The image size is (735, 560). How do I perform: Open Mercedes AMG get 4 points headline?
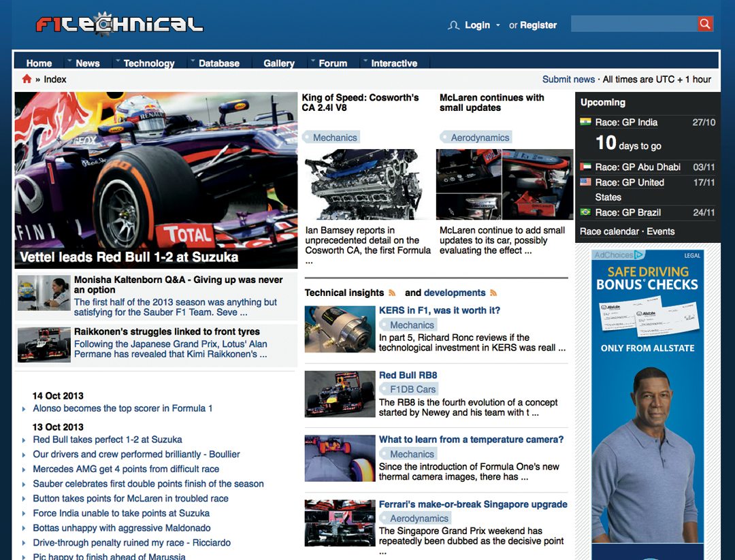click(126, 469)
